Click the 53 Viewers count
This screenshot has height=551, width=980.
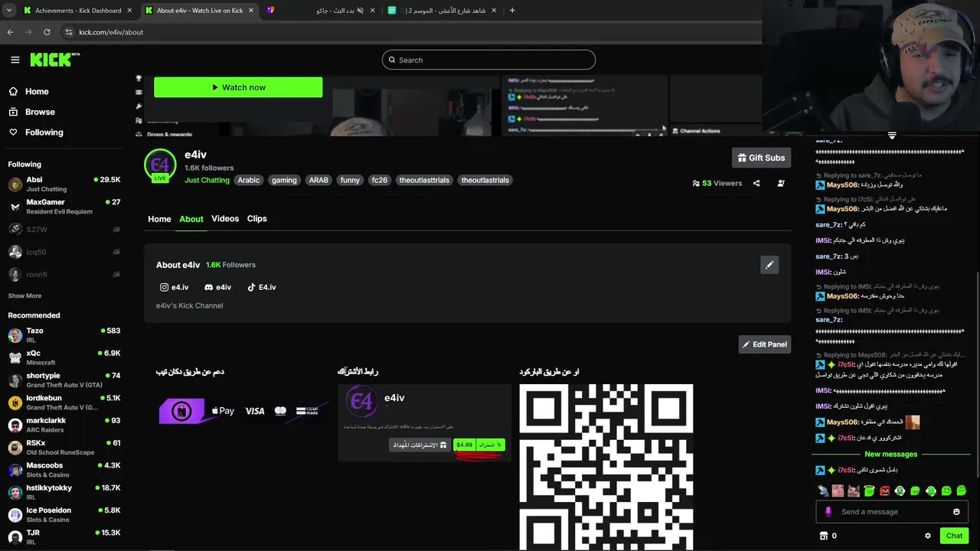click(x=717, y=183)
